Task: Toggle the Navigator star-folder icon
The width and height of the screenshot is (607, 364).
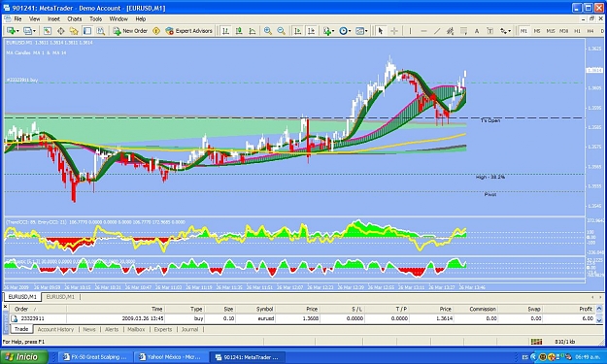Action: [x=74, y=31]
